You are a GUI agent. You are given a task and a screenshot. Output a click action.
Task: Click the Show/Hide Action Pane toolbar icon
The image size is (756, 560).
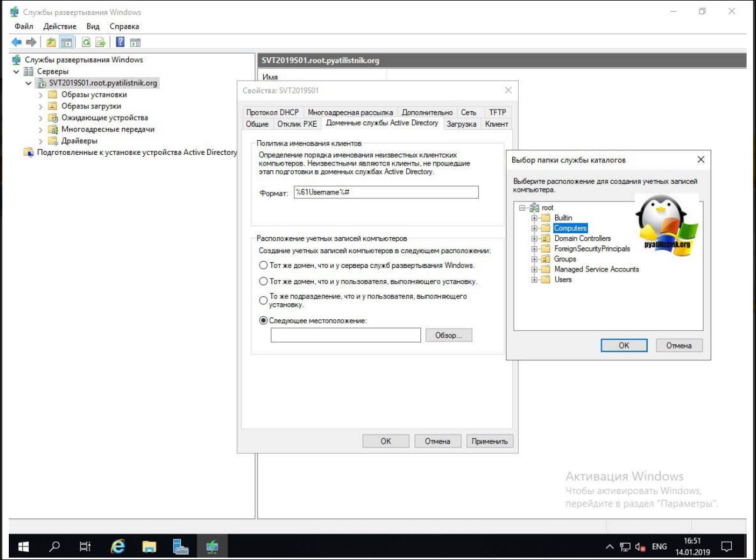pyautogui.click(x=135, y=42)
